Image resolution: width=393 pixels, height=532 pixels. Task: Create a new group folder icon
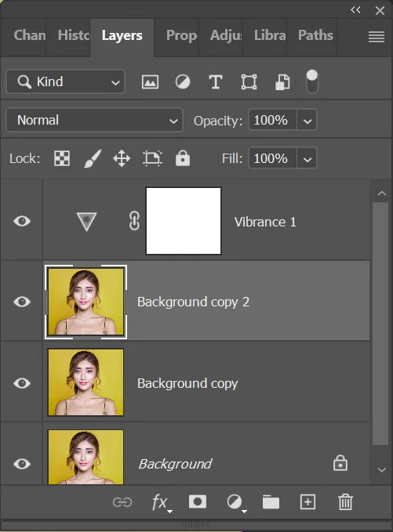pos(271,501)
